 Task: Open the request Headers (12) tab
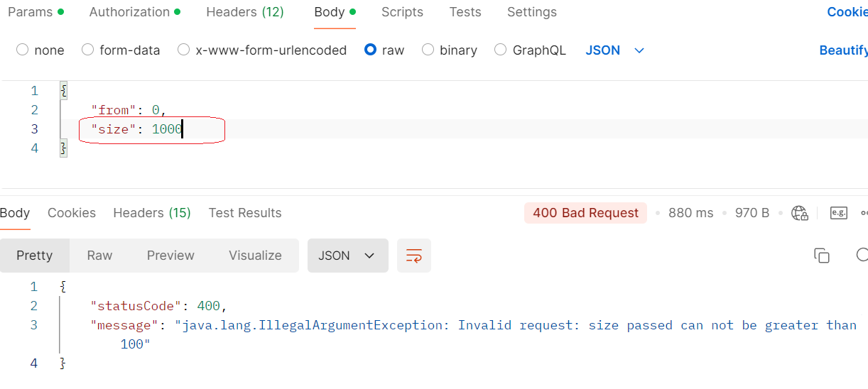[x=245, y=12]
